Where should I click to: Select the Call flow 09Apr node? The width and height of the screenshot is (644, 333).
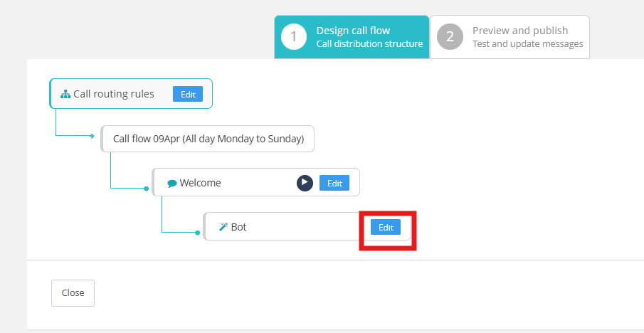tap(208, 139)
